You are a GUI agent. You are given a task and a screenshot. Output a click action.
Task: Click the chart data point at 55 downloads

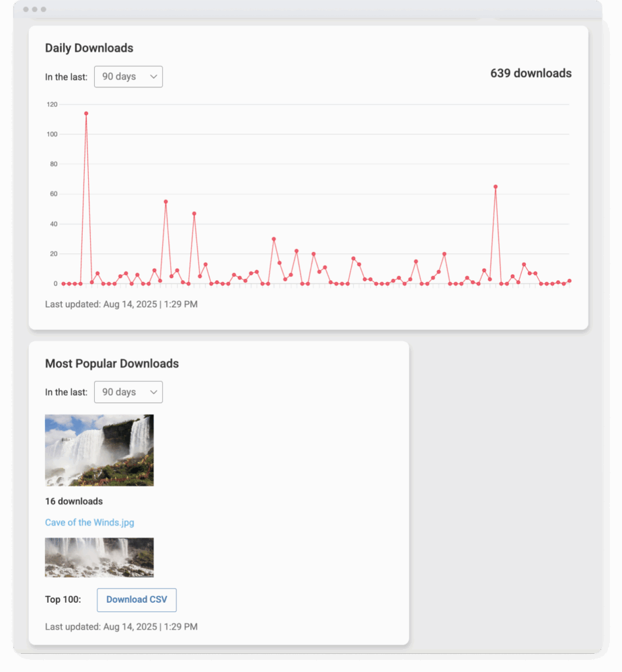tap(165, 202)
